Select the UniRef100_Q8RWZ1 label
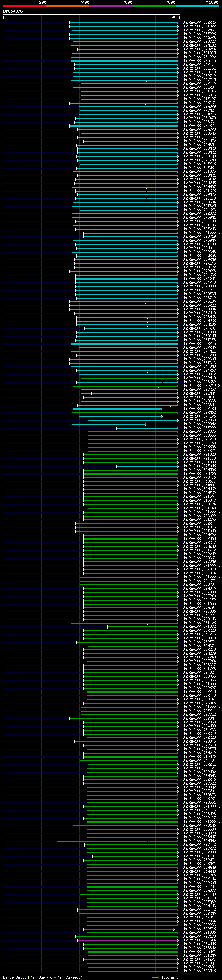222x980 pixels. tap(199, 860)
